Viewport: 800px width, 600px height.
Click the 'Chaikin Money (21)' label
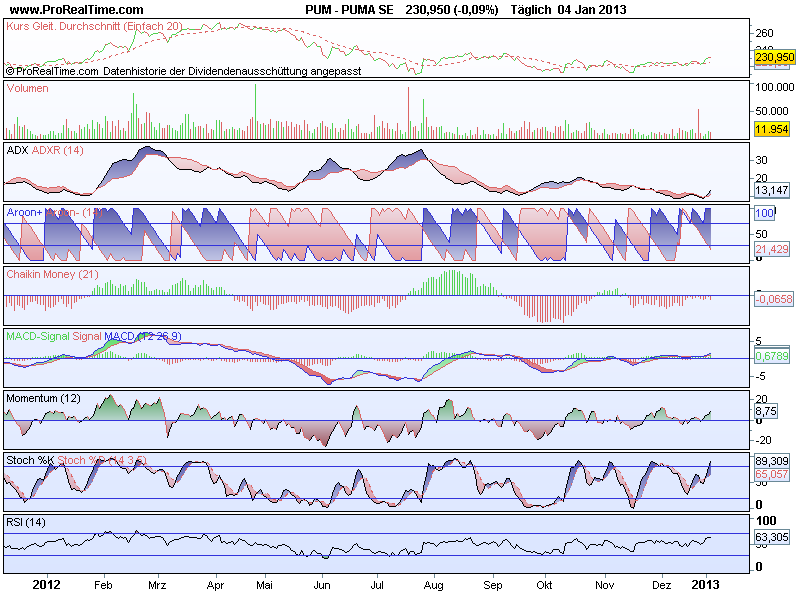(52, 274)
